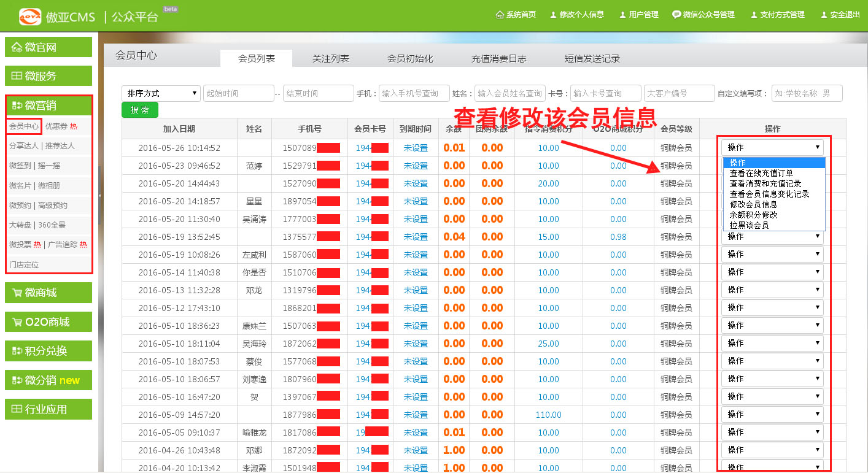Click the 起始时间 date input field
The height and width of the screenshot is (473, 868).
point(238,93)
